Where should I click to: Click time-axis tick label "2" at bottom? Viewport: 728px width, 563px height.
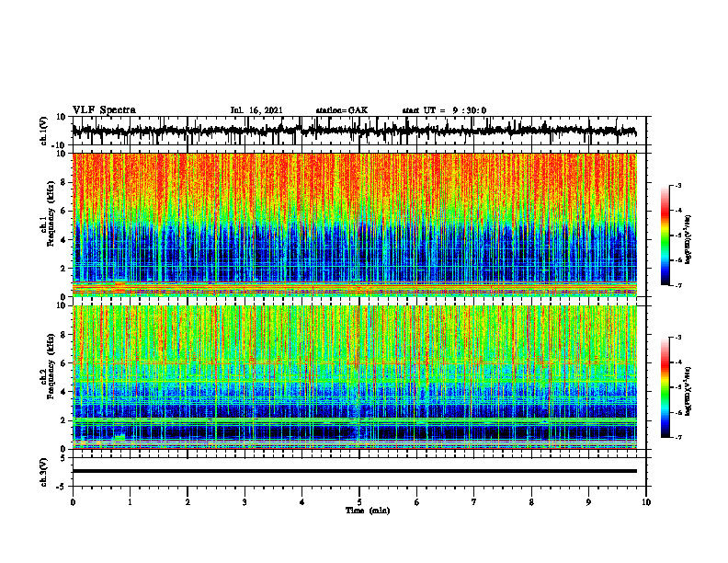[188, 502]
